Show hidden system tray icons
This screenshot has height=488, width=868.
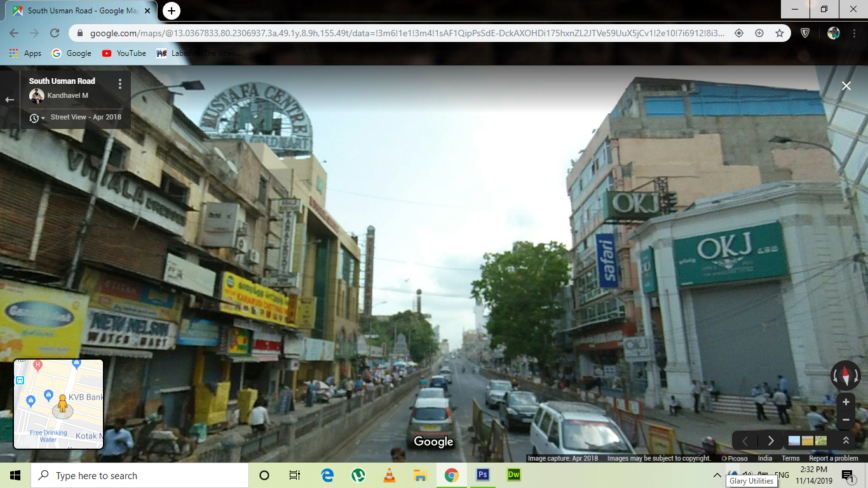coord(717,475)
